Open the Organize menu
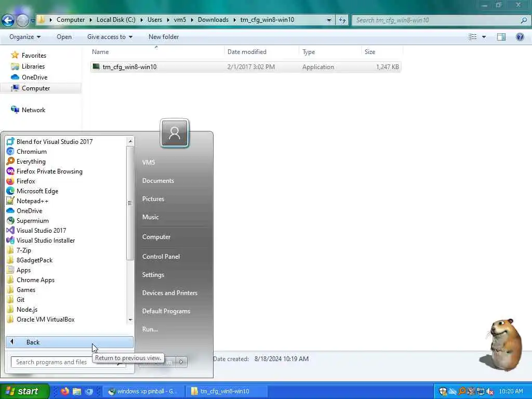The height and width of the screenshot is (399, 532). pyautogui.click(x=25, y=37)
